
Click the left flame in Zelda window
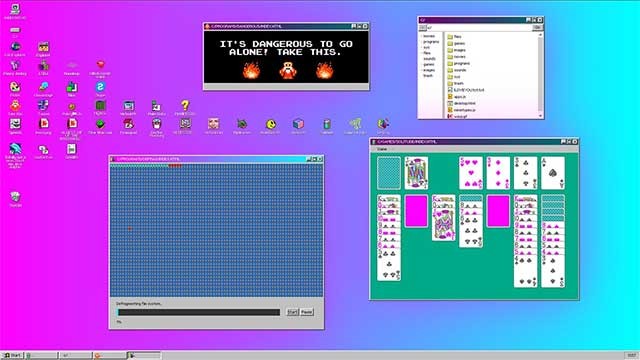[251, 70]
